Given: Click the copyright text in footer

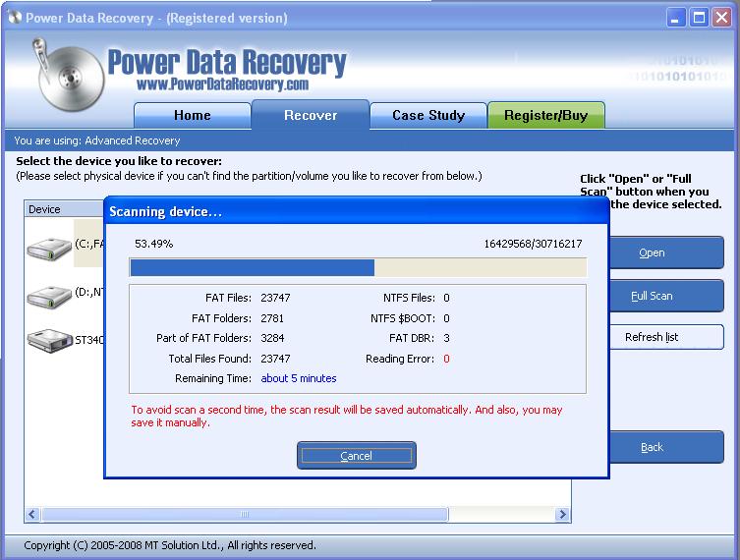Looking at the screenshot, I should point(170,545).
